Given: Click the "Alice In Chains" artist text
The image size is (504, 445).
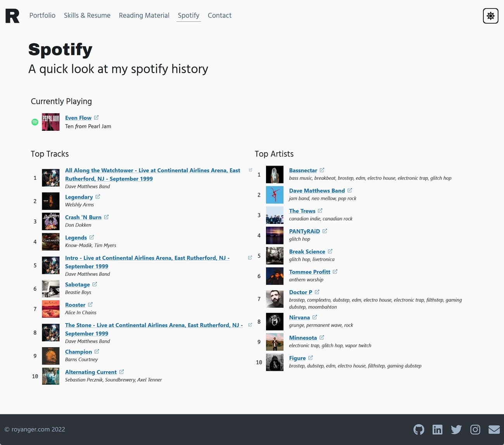Looking at the screenshot, I should (x=81, y=312).
